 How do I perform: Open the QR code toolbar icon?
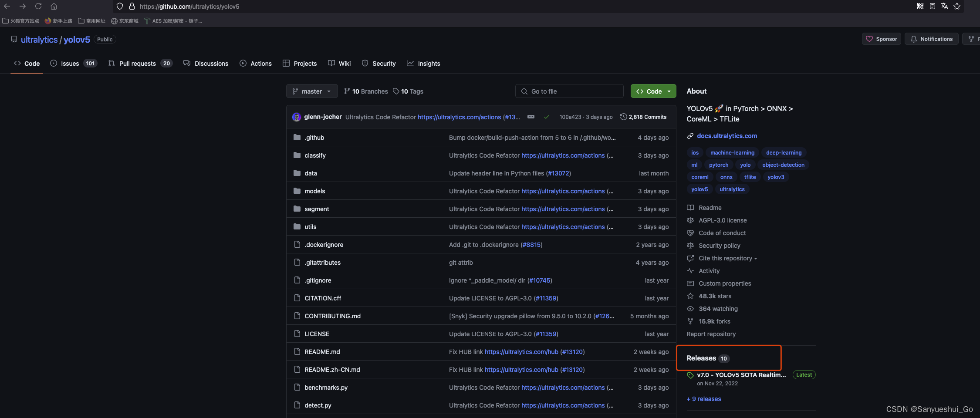click(920, 6)
